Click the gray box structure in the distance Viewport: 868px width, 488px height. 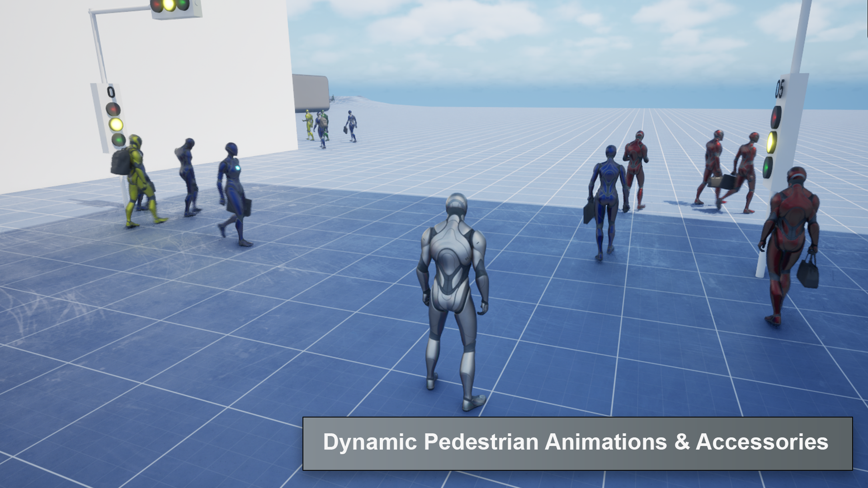coord(311,93)
